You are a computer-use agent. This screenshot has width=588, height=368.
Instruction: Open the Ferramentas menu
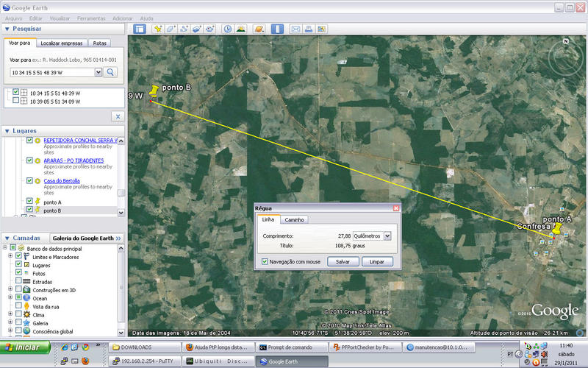pyautogui.click(x=91, y=18)
